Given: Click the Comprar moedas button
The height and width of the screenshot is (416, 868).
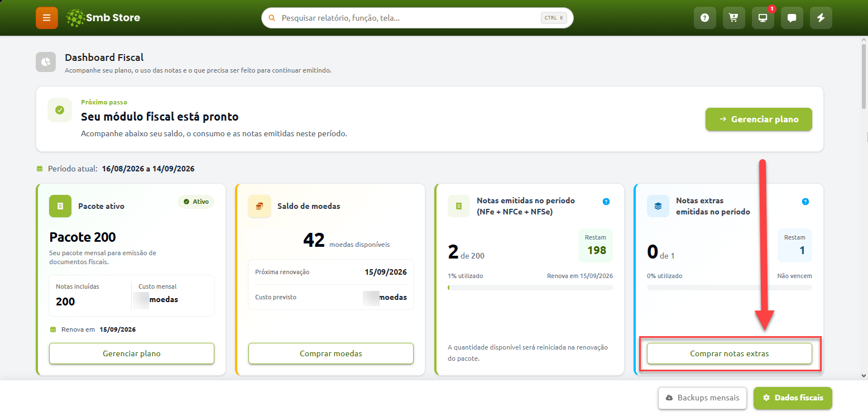Looking at the screenshot, I should pos(331,353).
